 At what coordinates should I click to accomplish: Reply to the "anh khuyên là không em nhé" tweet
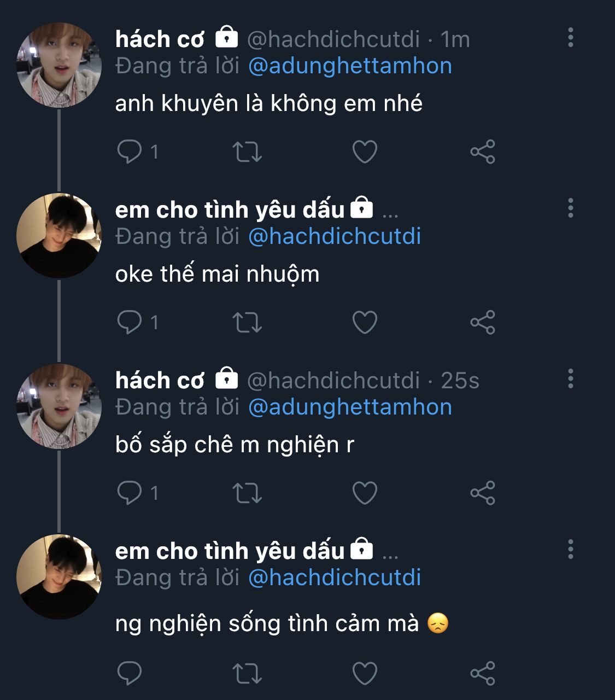click(130, 151)
